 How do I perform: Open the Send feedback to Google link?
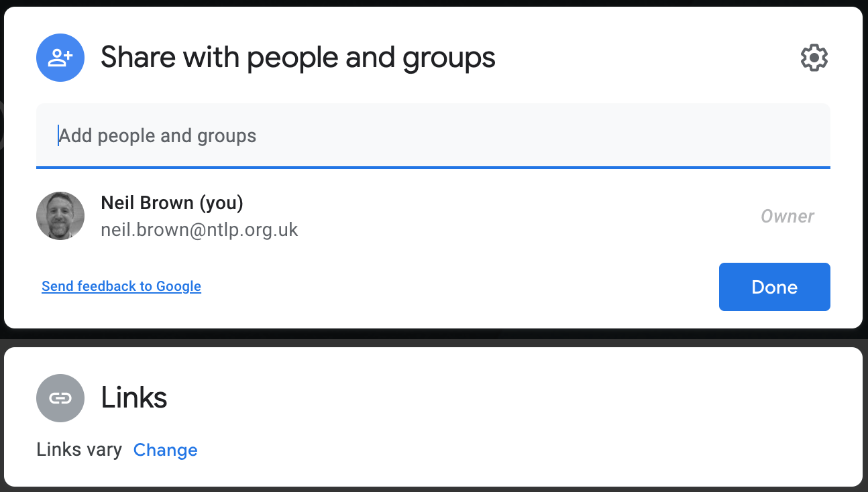(121, 286)
